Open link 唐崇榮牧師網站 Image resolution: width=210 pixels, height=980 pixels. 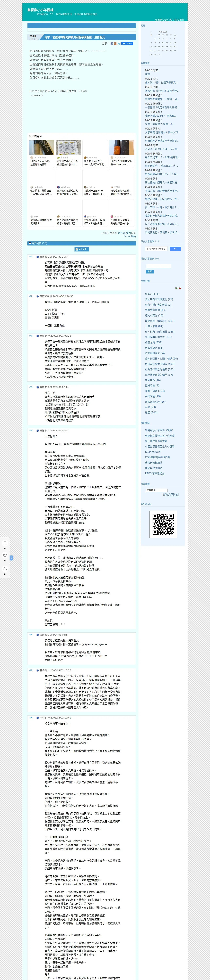pyautogui.click(x=154, y=463)
